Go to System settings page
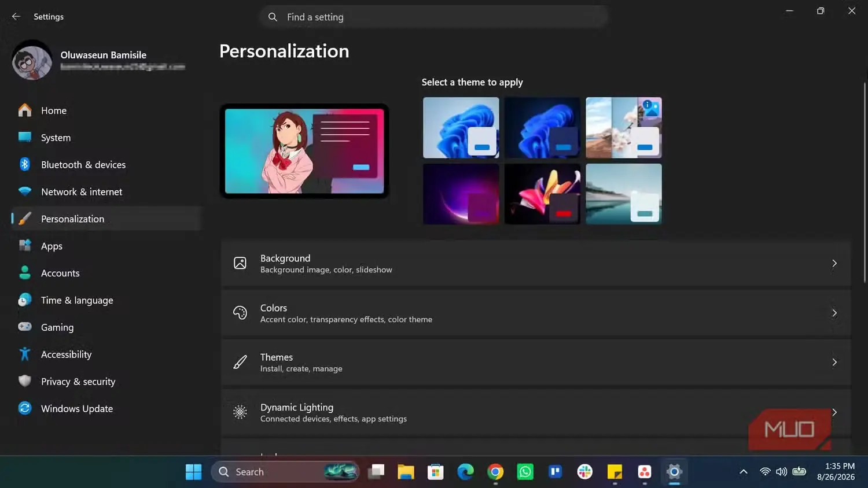 pos(106,138)
